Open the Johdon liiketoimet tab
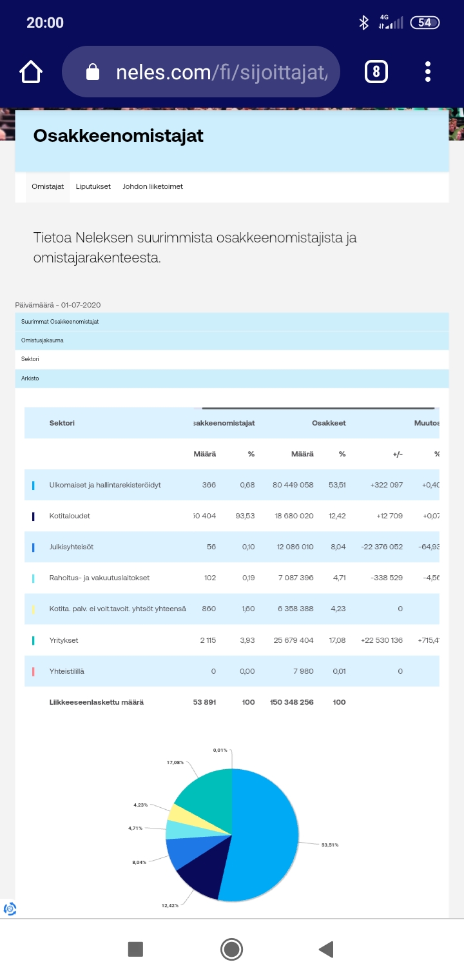Viewport: 464px width, 980px height. (x=153, y=187)
